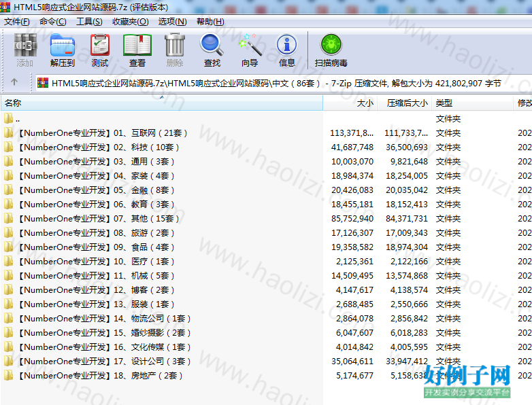Click the WinRAR icon in address bar

[x=43, y=83]
